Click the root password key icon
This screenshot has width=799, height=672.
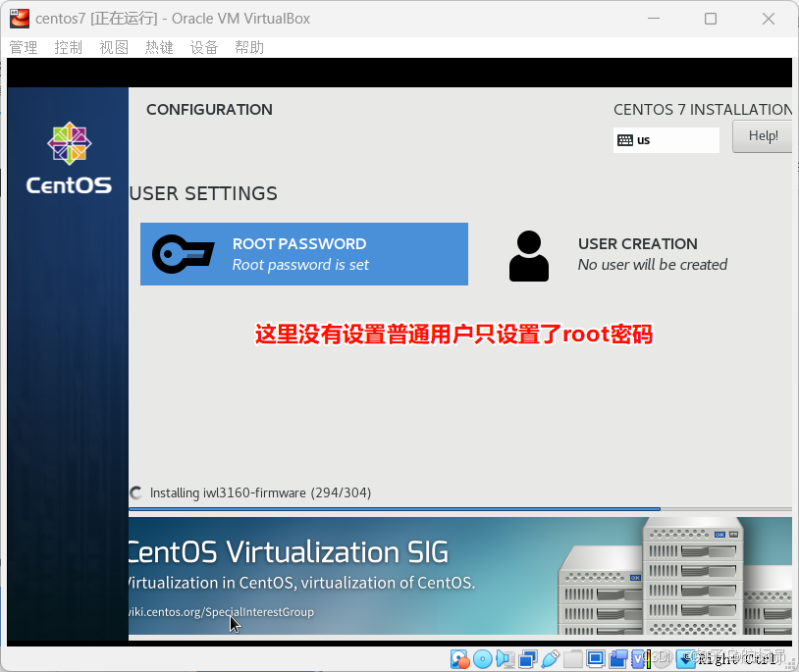183,254
